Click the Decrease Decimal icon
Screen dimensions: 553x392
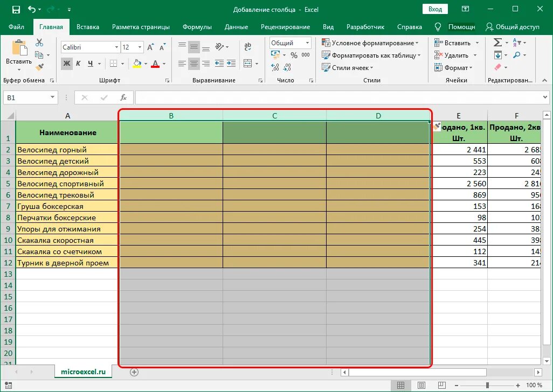287,67
